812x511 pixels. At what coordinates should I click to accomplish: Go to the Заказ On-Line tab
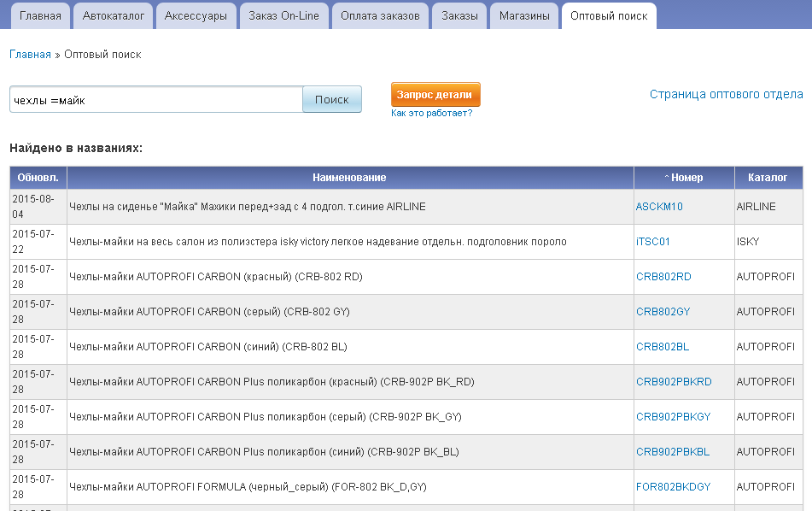[x=283, y=15]
